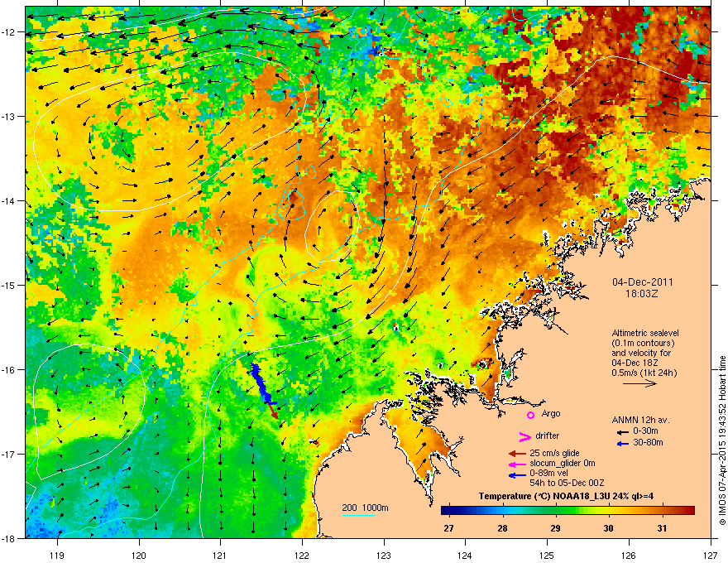Click the magenta slocum_glider 0m arrow
The image size is (728, 563).
tap(517, 464)
